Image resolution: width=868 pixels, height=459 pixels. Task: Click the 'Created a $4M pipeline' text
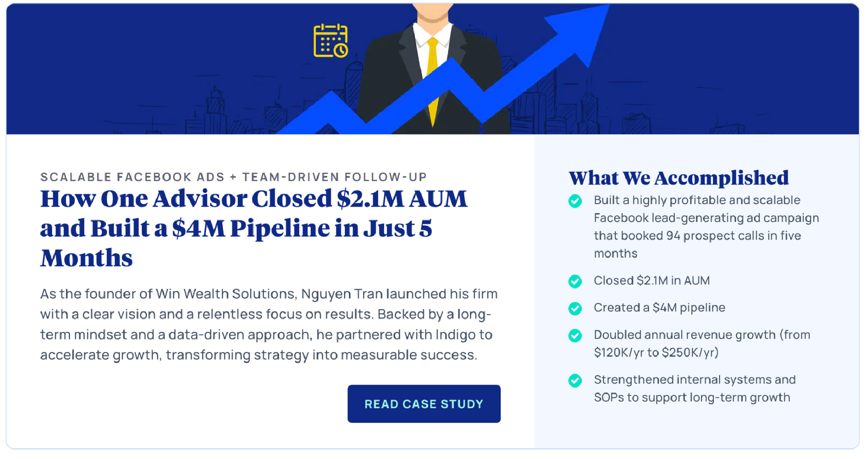[x=659, y=307]
